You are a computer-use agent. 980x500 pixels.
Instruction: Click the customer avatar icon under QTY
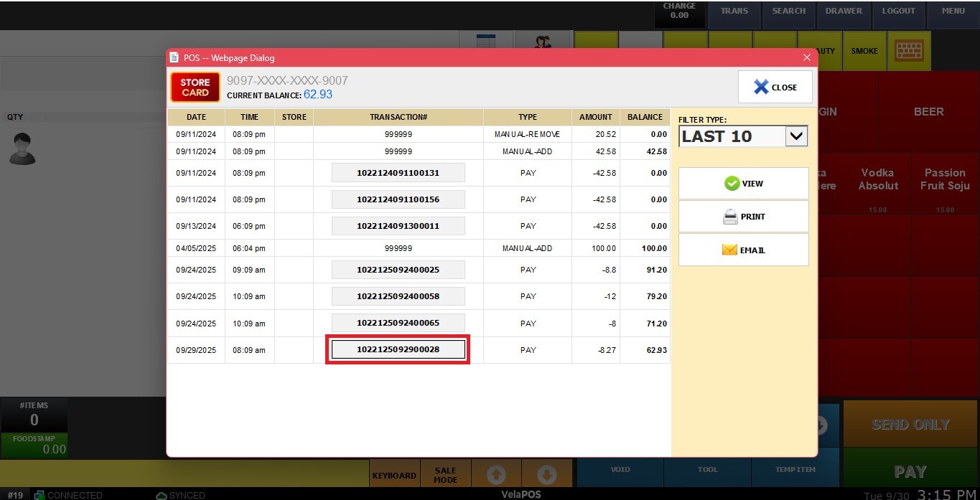(x=21, y=149)
